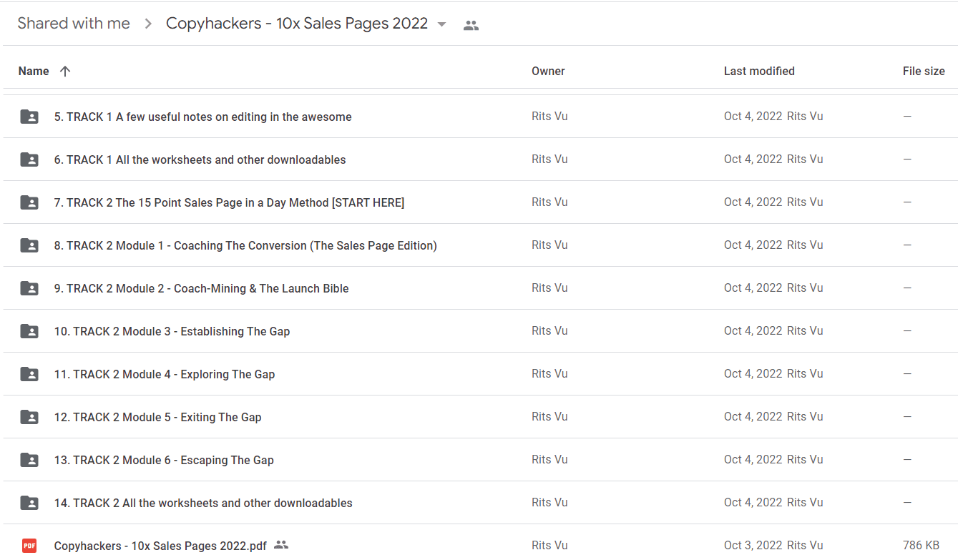Click the Owner column header
This screenshot has width=958, height=560.
(x=548, y=72)
